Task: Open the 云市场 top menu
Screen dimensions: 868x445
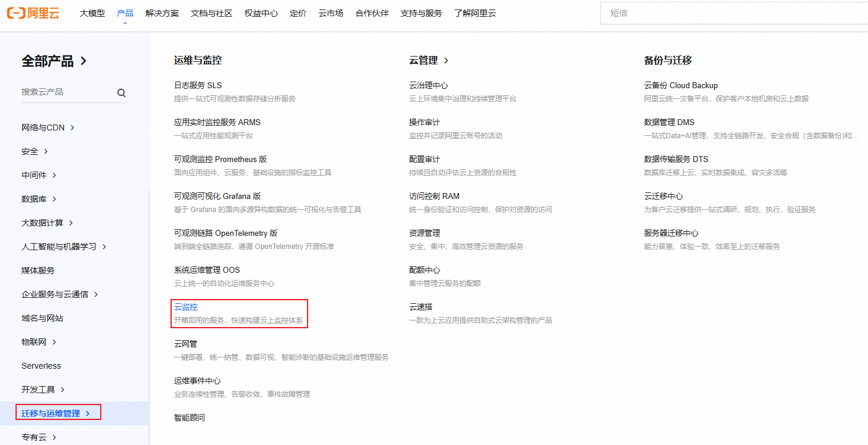Action: point(331,13)
